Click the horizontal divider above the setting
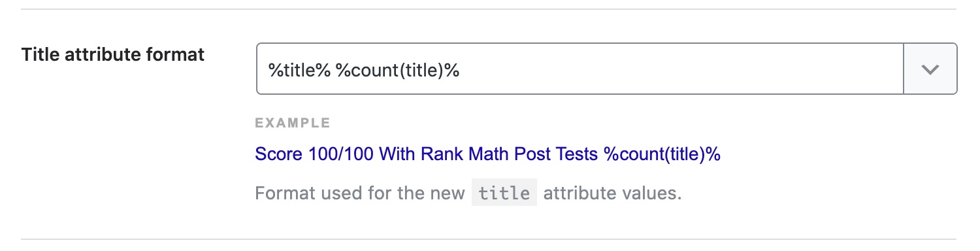Screen dimensions: 980x251 tap(489, 9)
